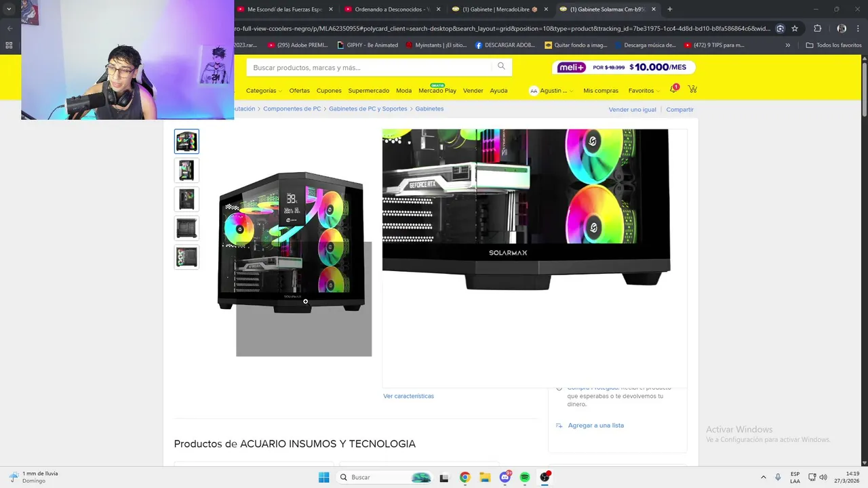Open a new browser tab
The height and width of the screenshot is (488, 868).
(x=670, y=9)
